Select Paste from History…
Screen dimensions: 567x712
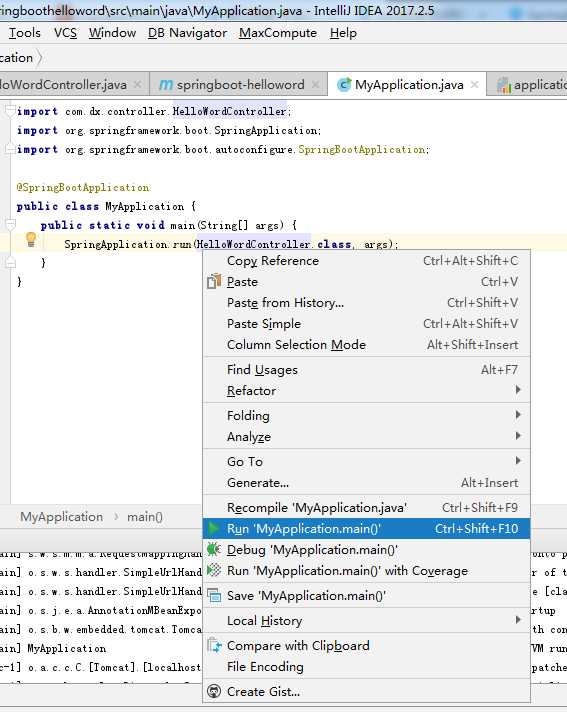click(x=366, y=302)
